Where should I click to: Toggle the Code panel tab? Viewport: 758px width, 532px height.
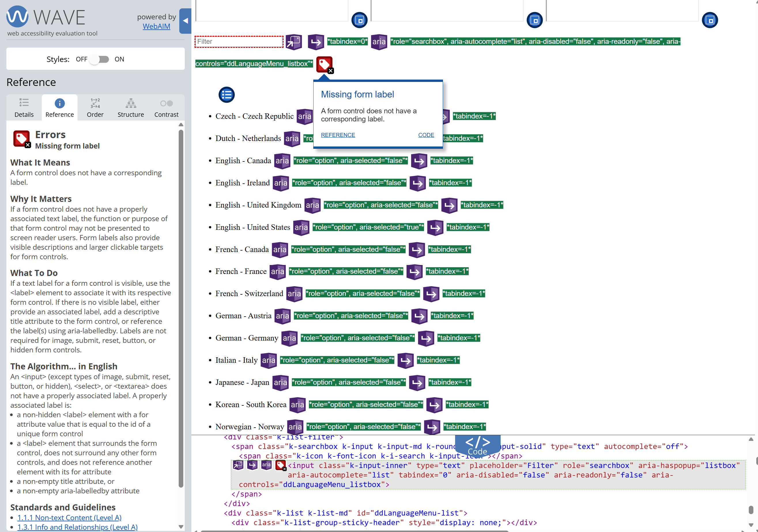pos(477,445)
